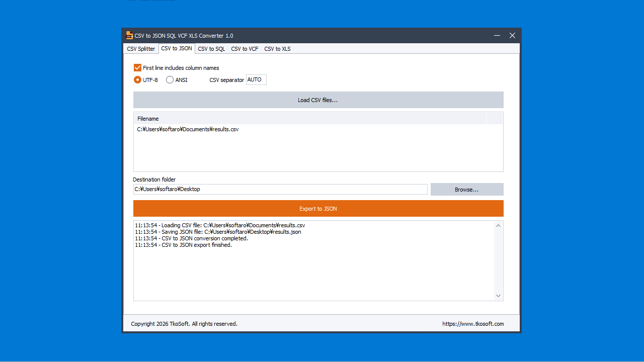Click the Filename column header

point(310,119)
